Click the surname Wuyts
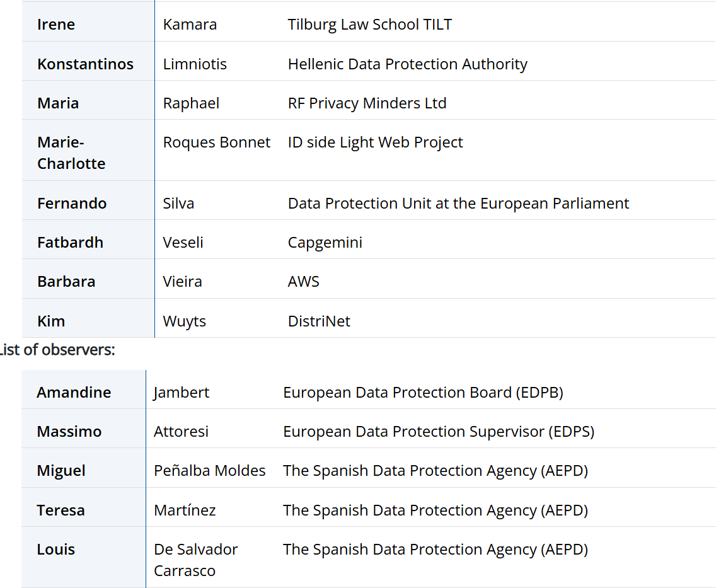 coord(184,321)
